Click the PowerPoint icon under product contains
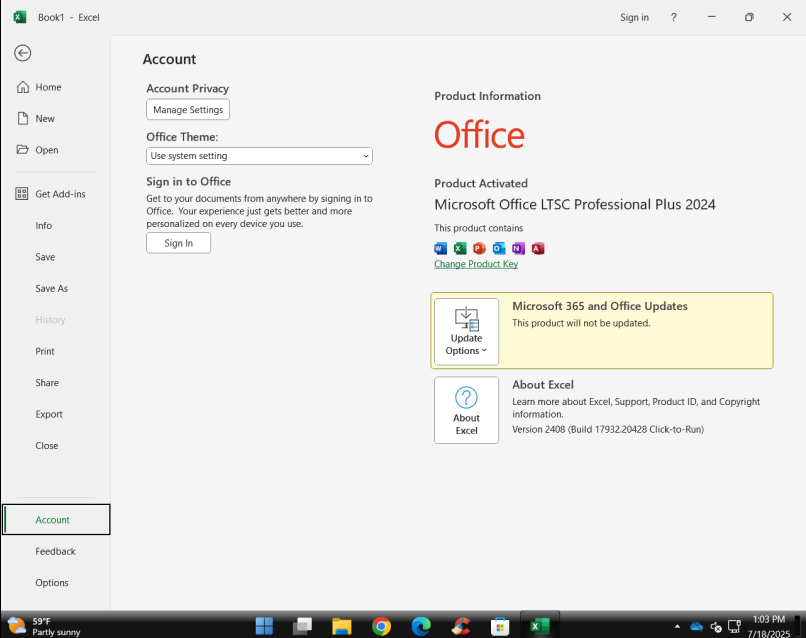Image resolution: width=806 pixels, height=638 pixels. (479, 248)
